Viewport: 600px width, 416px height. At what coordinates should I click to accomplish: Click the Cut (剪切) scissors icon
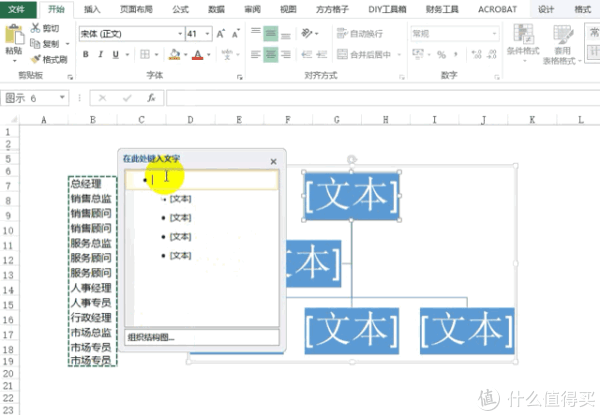pos(36,28)
